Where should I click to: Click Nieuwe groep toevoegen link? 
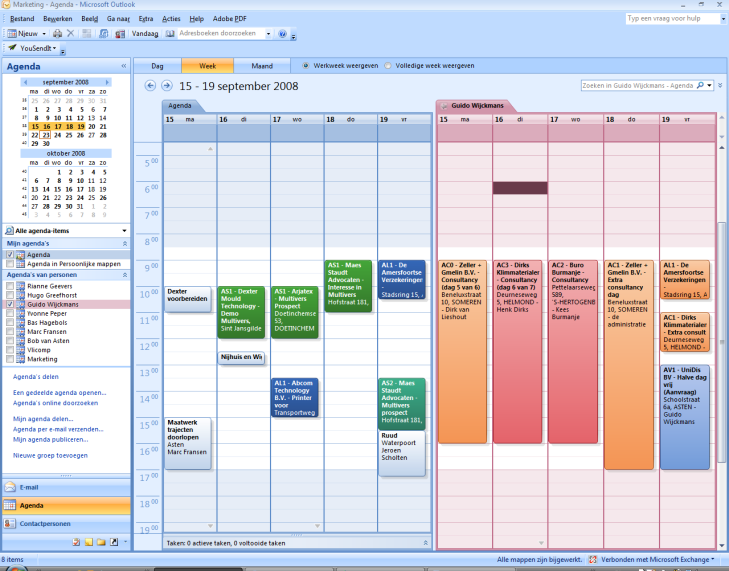click(50, 455)
